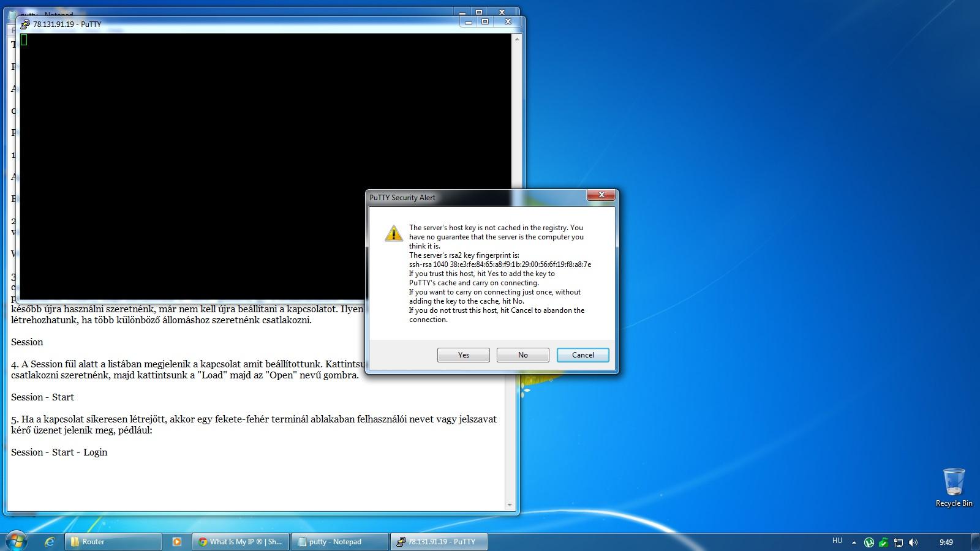
Task: Maximize the Notepad window behind PuTTY
Action: (x=479, y=12)
